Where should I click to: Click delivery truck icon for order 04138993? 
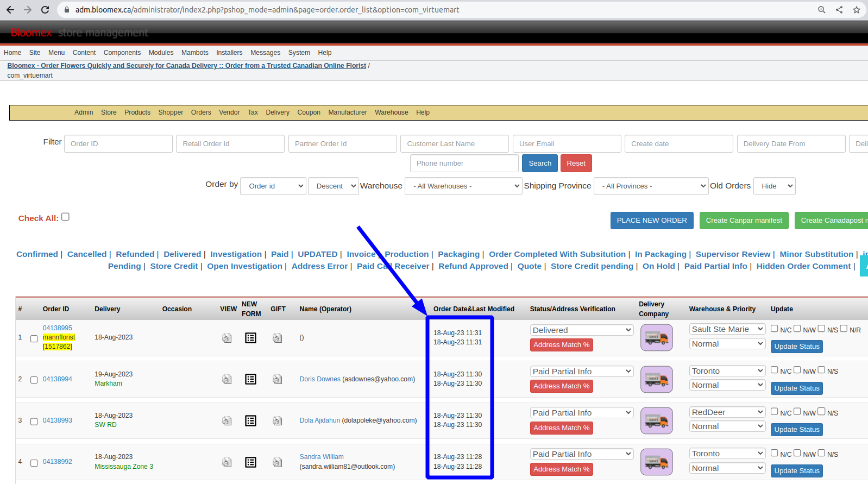[657, 421]
